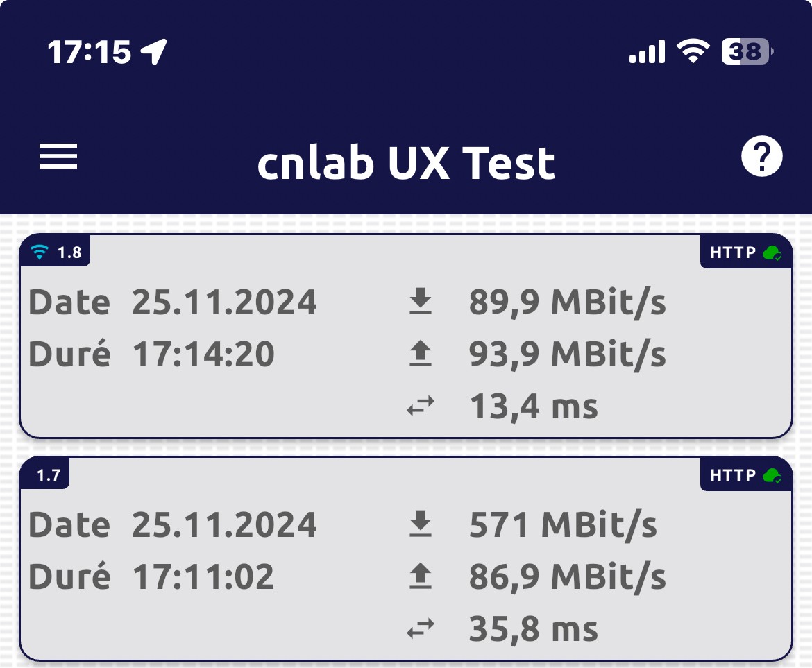Tap the cnlab UX Test title
This screenshot has width=812, height=668.
(406, 164)
